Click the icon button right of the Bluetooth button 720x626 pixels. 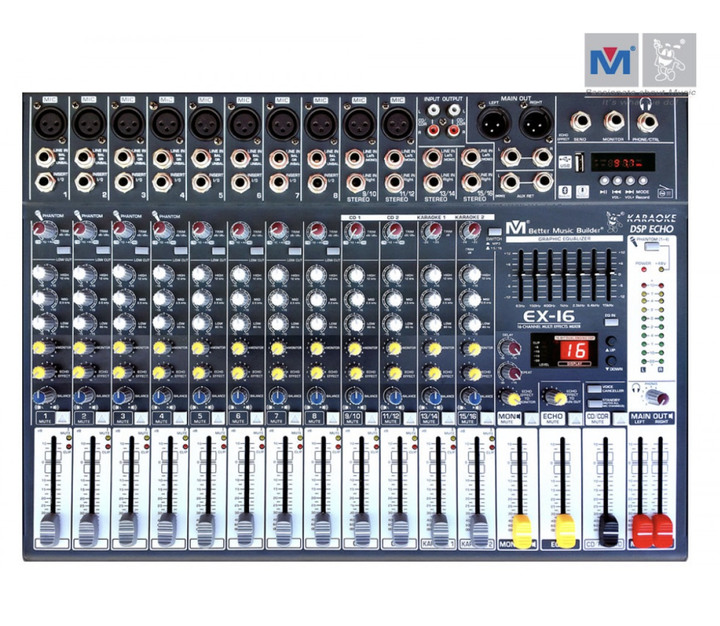(x=582, y=191)
